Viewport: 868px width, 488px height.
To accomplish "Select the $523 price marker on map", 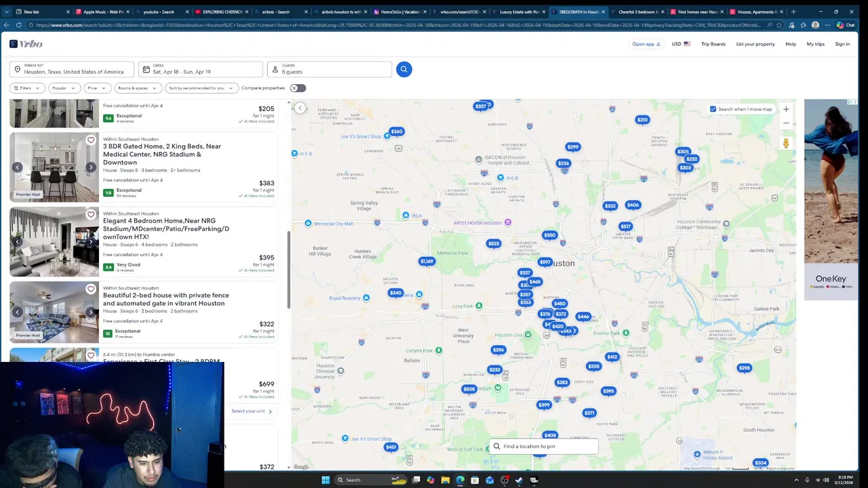I will pos(494,243).
